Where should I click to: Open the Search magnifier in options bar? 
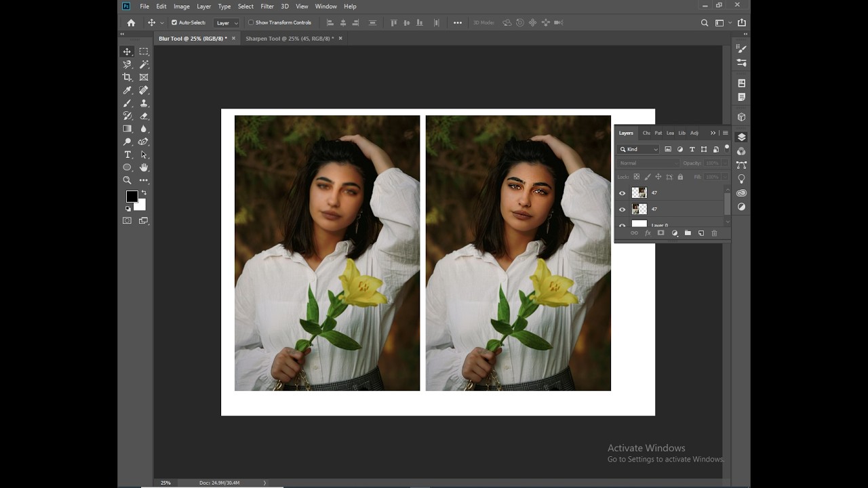click(x=705, y=22)
